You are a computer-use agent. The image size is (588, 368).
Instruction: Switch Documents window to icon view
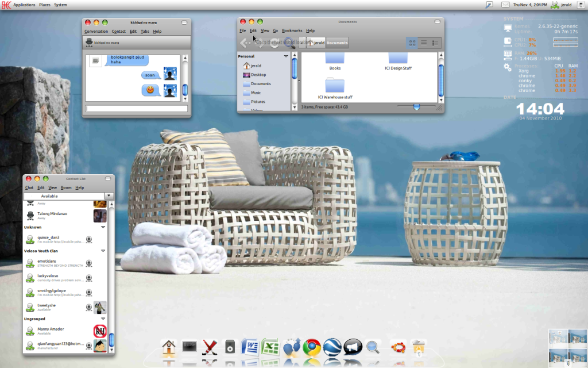(x=412, y=43)
